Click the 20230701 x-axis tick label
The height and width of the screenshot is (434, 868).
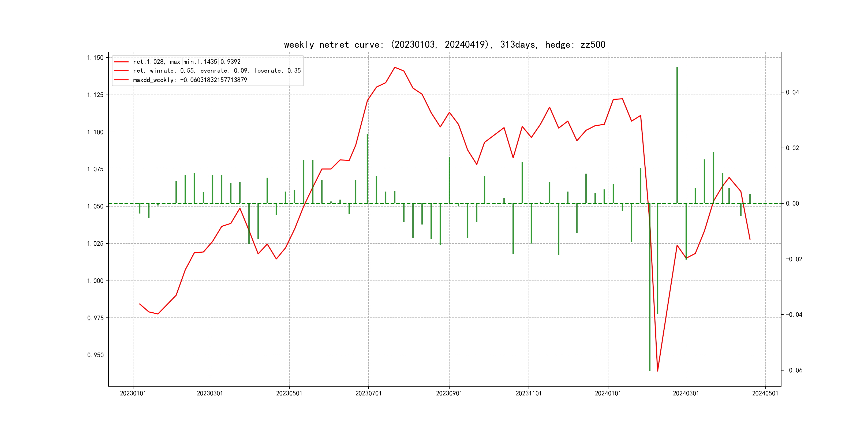tap(368, 393)
